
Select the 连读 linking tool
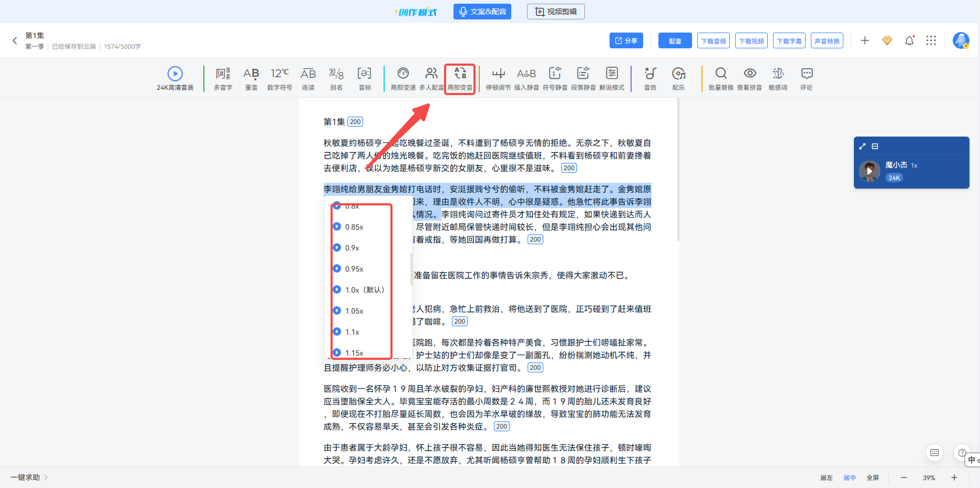[308, 78]
